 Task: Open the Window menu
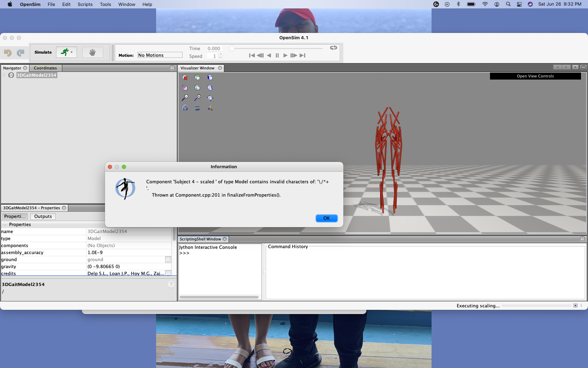(127, 4)
